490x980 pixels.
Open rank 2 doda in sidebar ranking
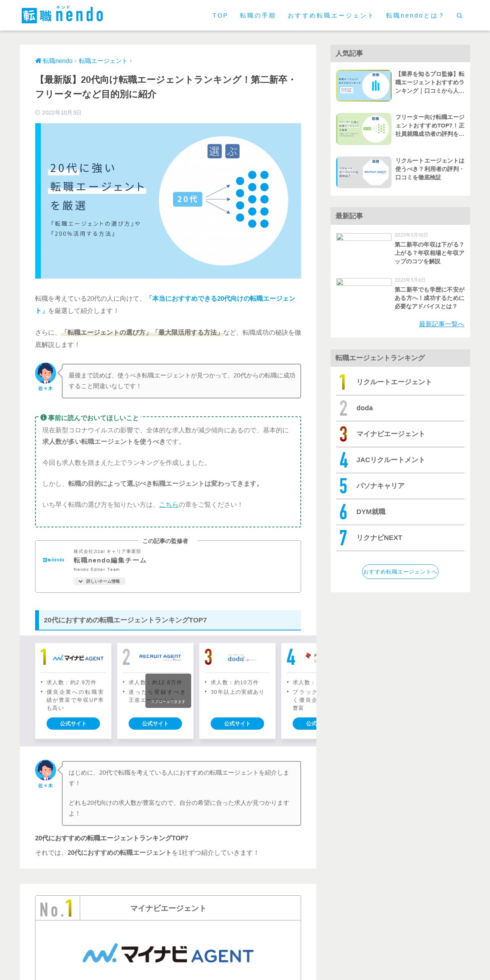point(400,408)
